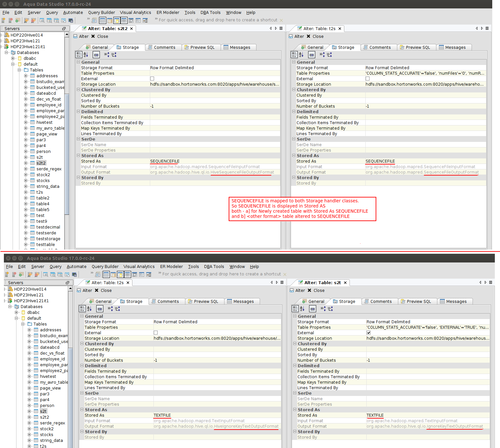
Task: Click the categorized view icon in s2t panel
Action: coord(295,309)
